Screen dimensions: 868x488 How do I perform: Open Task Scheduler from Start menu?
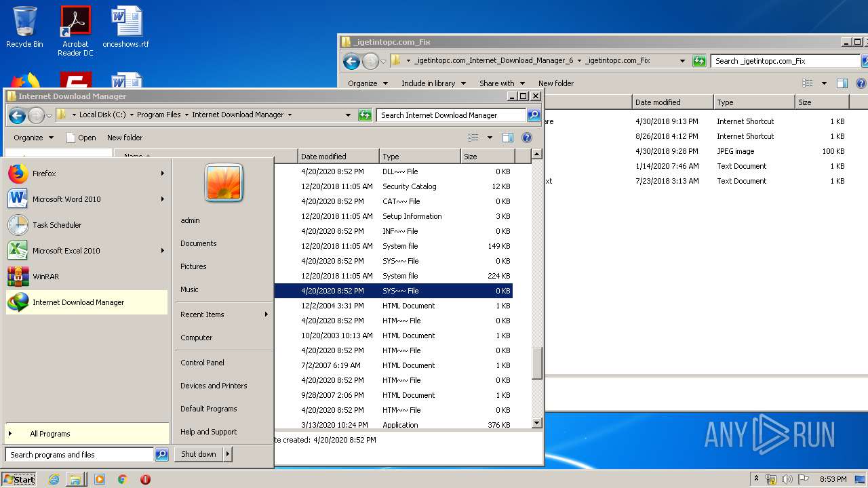[86, 225]
